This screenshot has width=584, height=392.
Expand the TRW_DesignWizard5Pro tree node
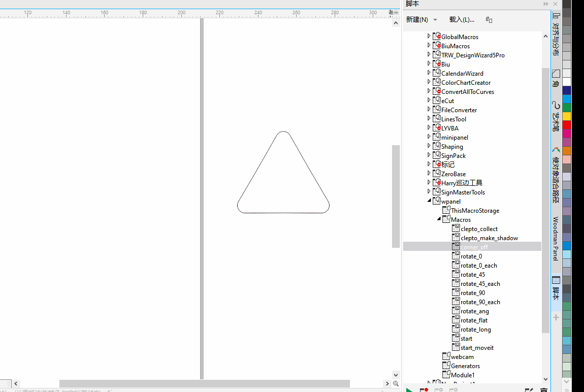429,54
